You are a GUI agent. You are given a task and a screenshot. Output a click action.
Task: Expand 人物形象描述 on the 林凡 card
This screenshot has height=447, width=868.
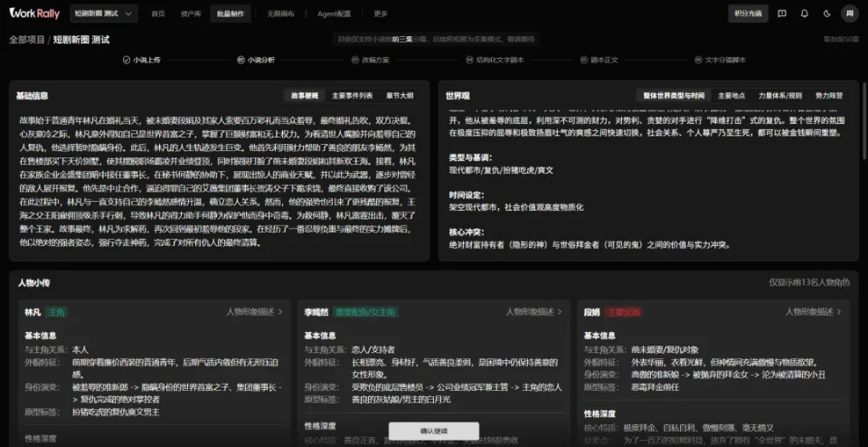tap(254, 312)
